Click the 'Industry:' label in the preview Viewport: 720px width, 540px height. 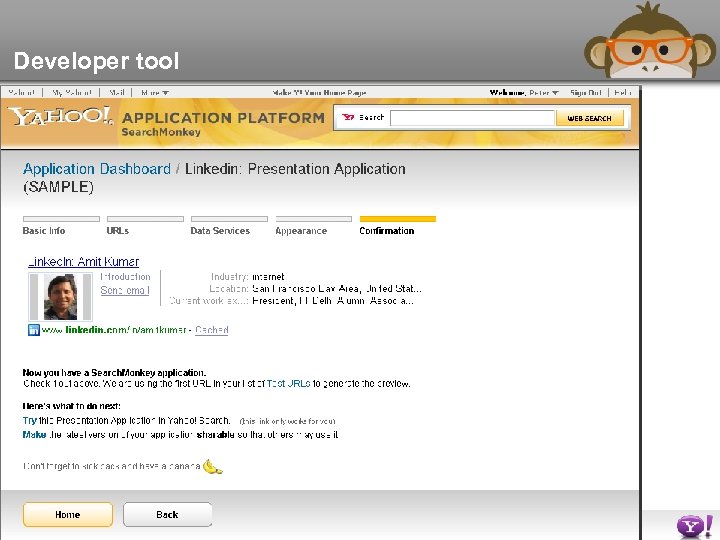pos(230,276)
